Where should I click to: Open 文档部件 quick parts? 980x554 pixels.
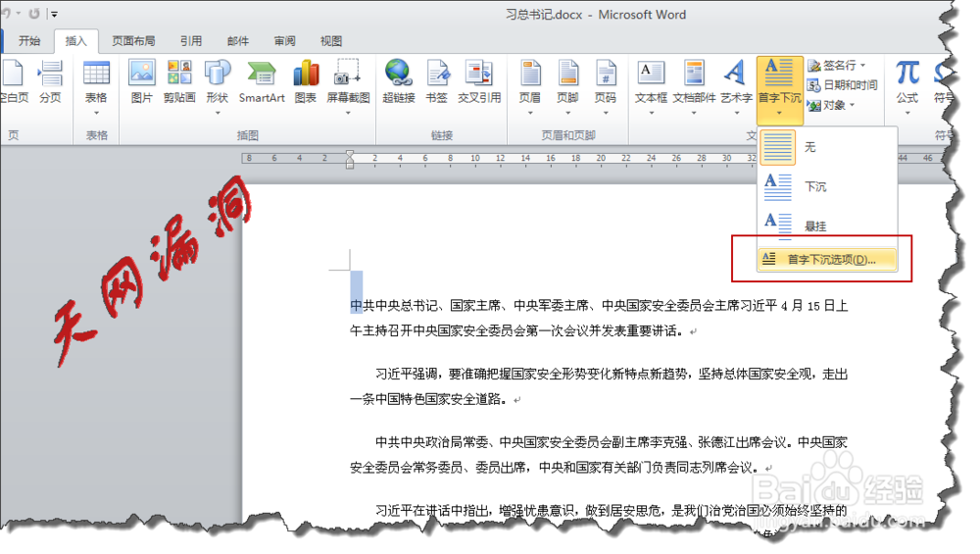click(694, 87)
